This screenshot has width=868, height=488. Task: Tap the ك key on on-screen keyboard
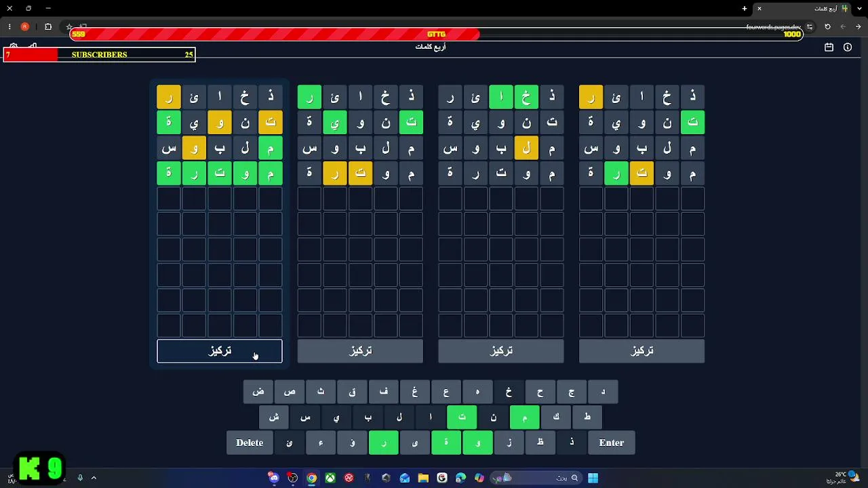pos(556,417)
